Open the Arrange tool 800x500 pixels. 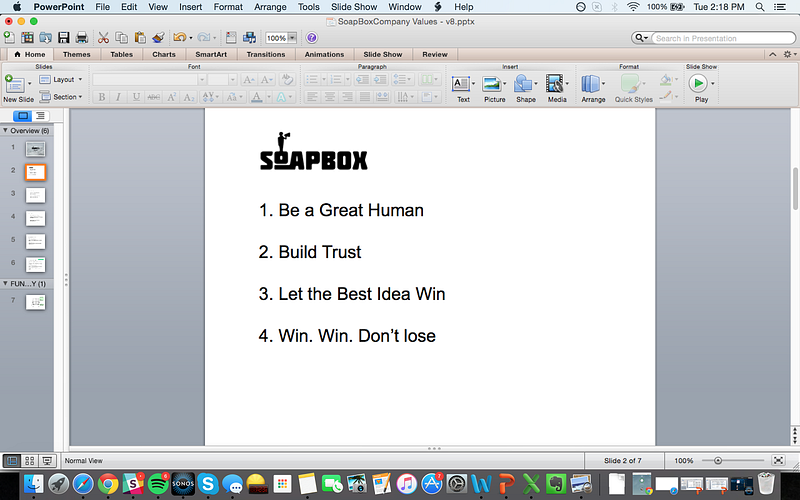[593, 88]
